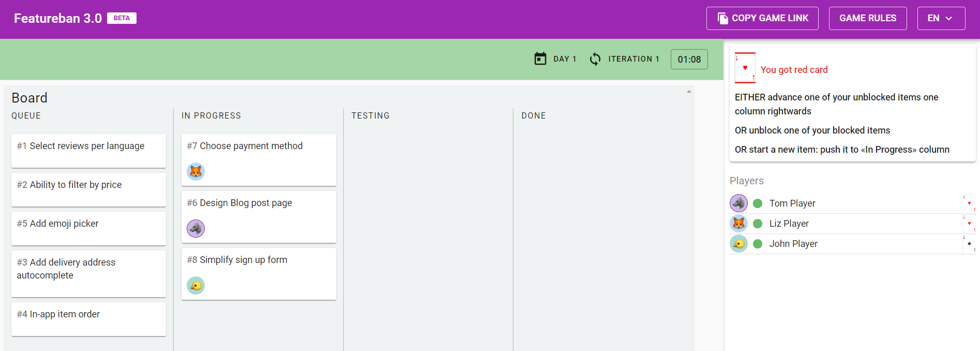
Task: Click the iteration refresh icon
Action: click(595, 59)
